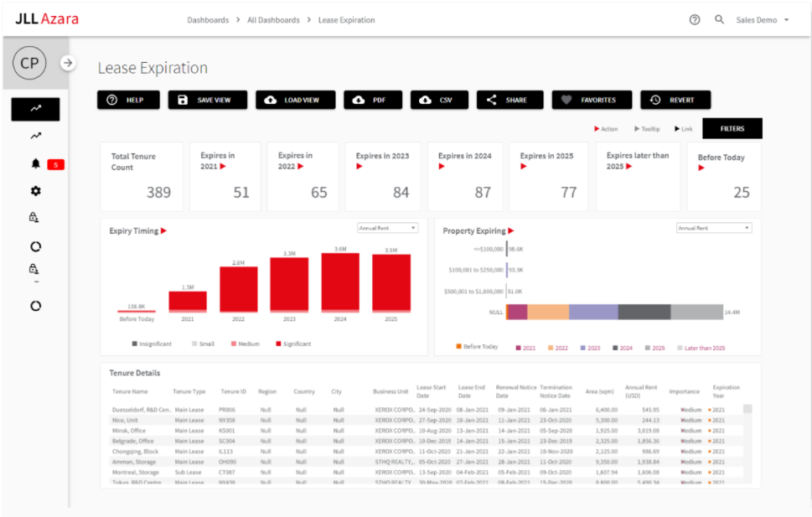Click the SHARE button

point(510,100)
